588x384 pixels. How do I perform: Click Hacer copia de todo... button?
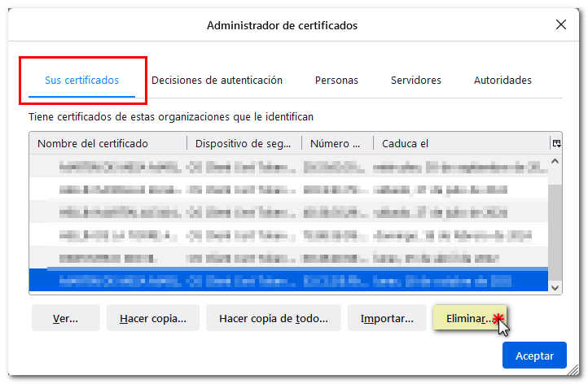pyautogui.click(x=274, y=319)
